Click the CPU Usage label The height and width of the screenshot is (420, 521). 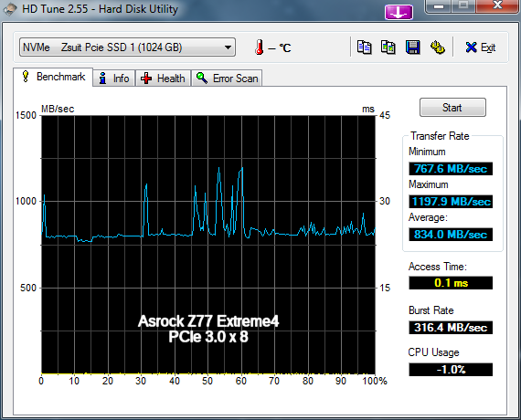(433, 352)
